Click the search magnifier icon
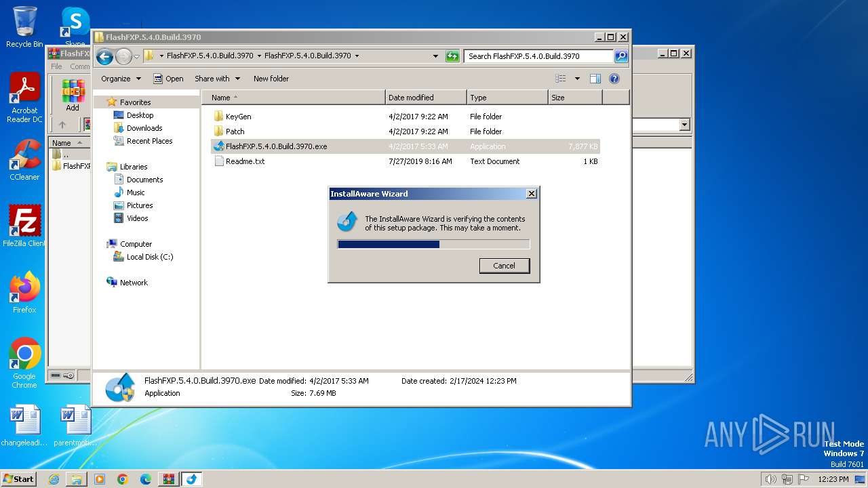This screenshot has height=488, width=868. pyautogui.click(x=621, y=56)
